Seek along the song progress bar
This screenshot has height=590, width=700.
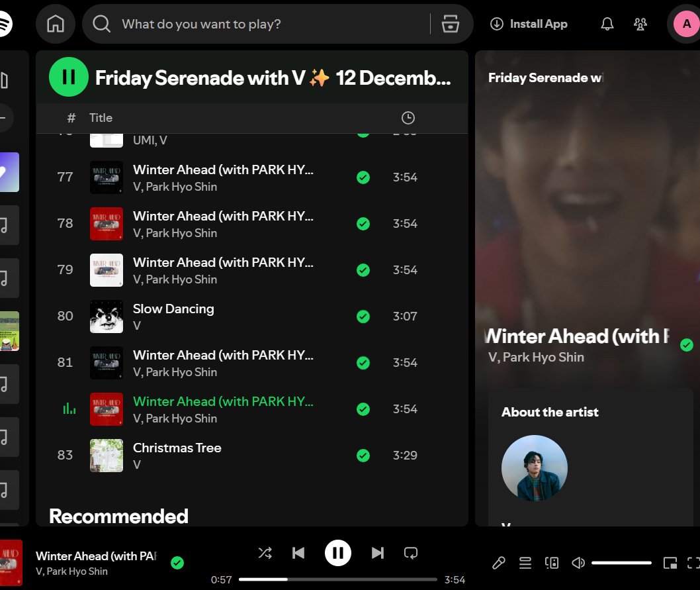[337, 579]
